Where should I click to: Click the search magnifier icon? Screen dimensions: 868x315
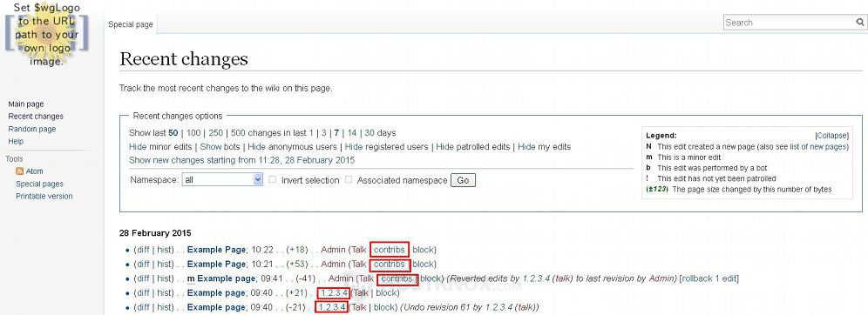859,23
